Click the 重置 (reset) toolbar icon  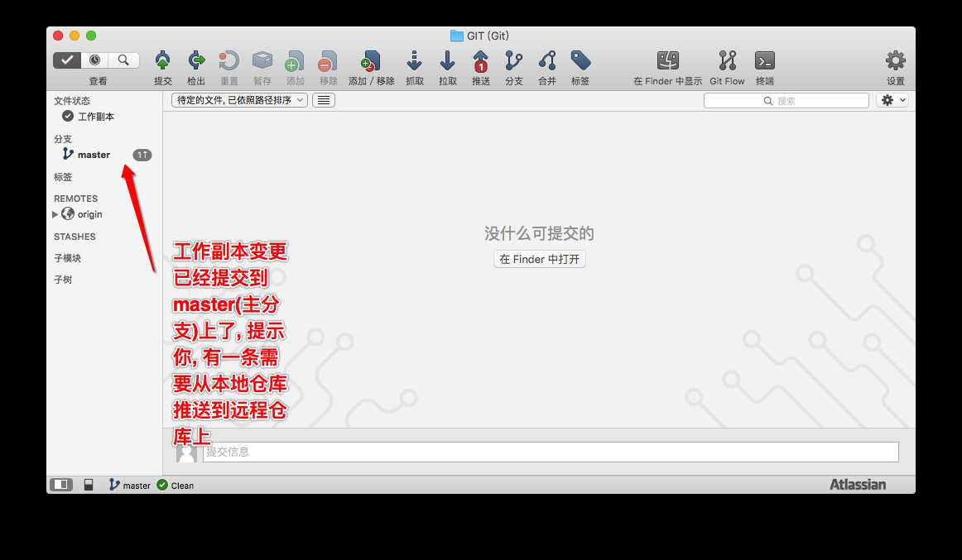click(228, 61)
